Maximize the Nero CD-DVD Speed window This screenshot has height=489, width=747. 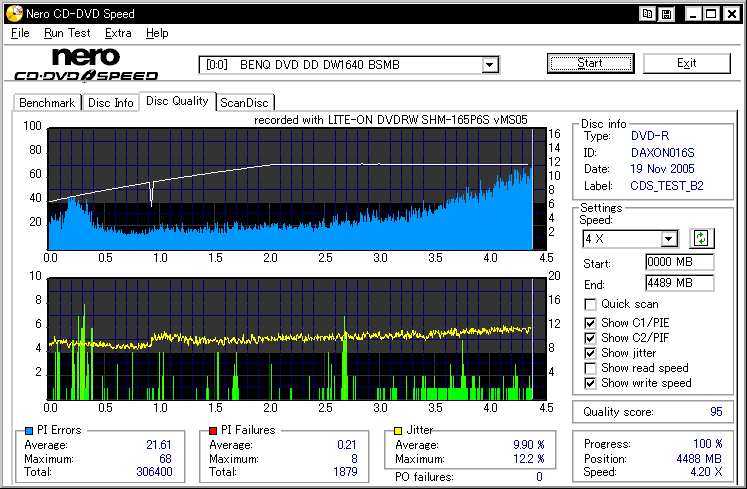(711, 14)
